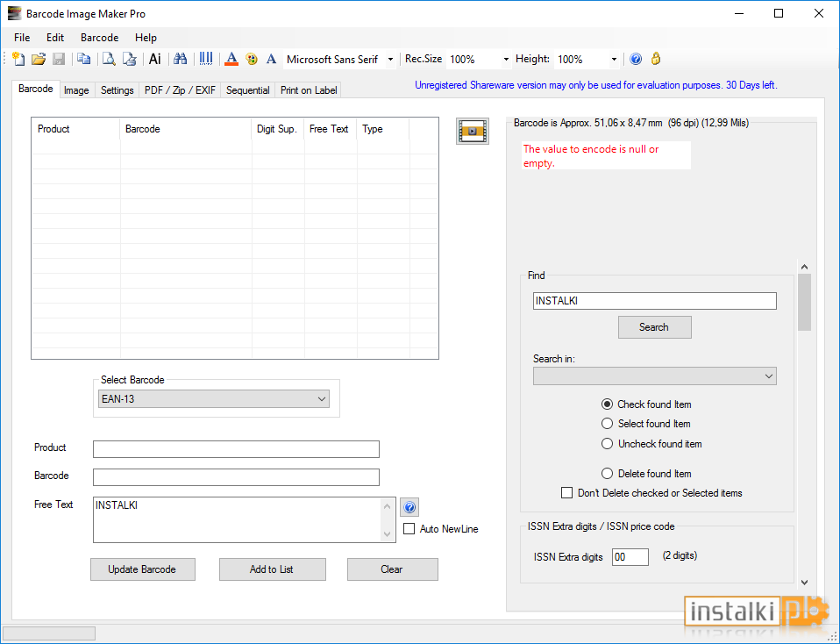Check Don't Delete checked or Selected items

coord(566,493)
